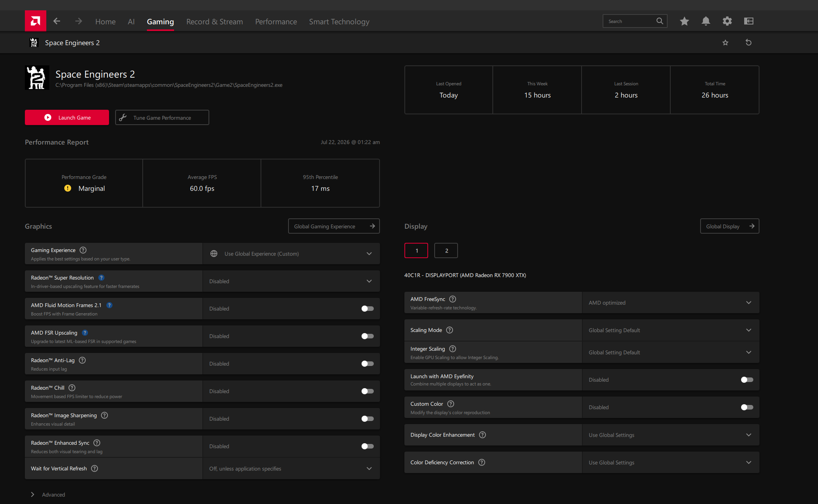The width and height of the screenshot is (818, 504).
Task: Reset game profile with the reset icon
Action: [x=749, y=42]
